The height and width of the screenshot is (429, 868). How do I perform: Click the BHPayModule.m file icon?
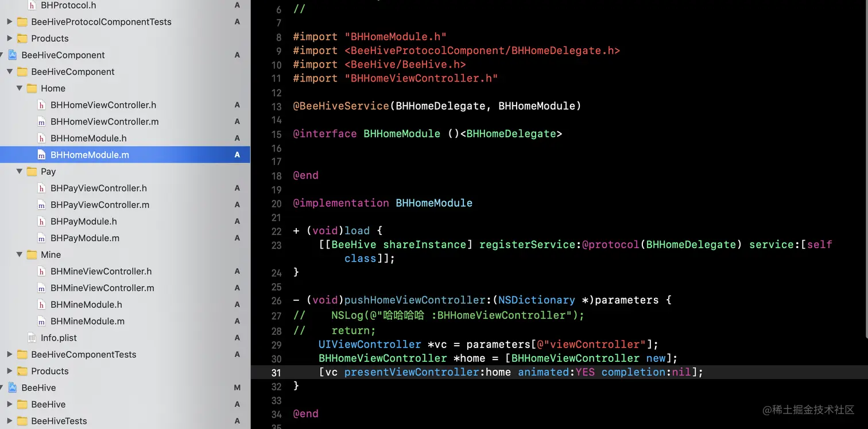(41, 238)
